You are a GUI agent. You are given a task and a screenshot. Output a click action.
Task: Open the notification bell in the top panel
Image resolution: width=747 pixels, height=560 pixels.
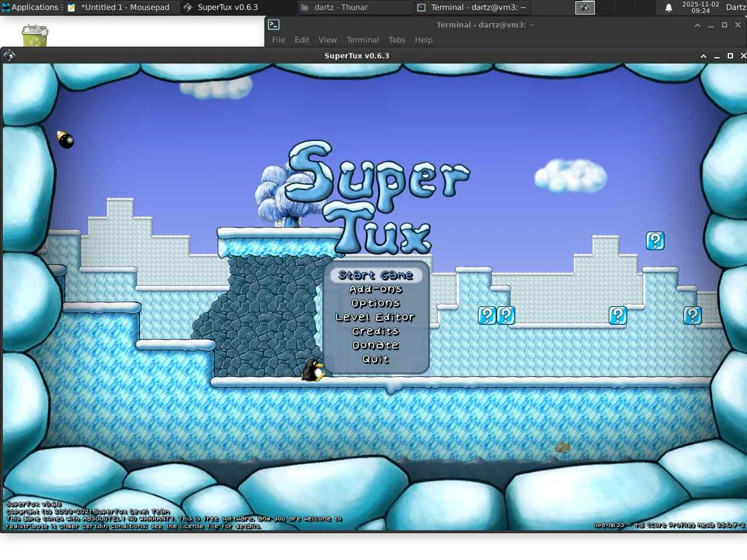click(669, 7)
